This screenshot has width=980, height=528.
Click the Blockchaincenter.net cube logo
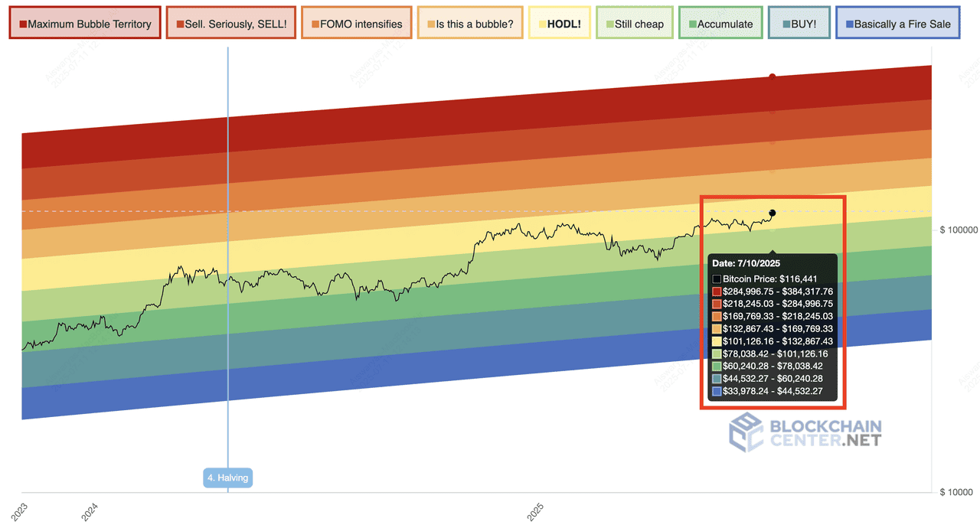[x=745, y=432]
